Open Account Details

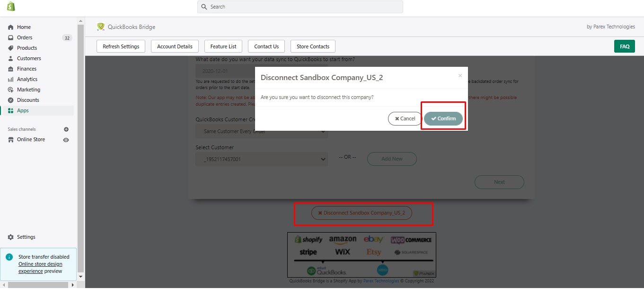175,46
